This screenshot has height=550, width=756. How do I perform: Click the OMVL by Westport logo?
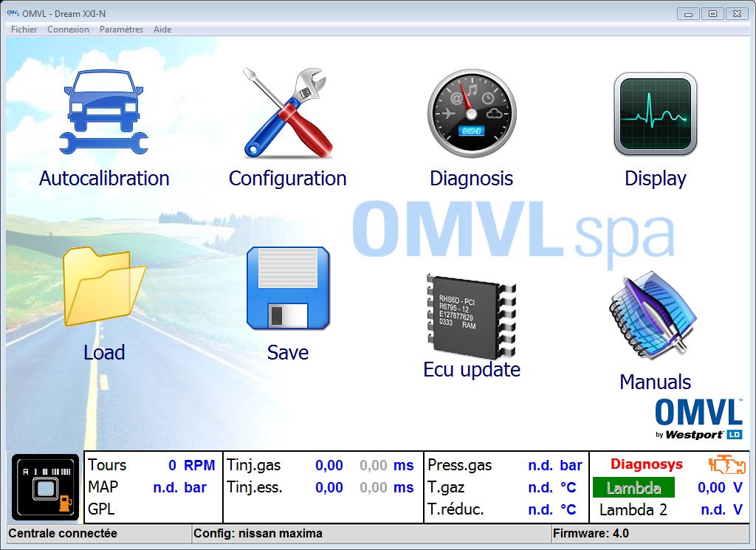(698, 419)
